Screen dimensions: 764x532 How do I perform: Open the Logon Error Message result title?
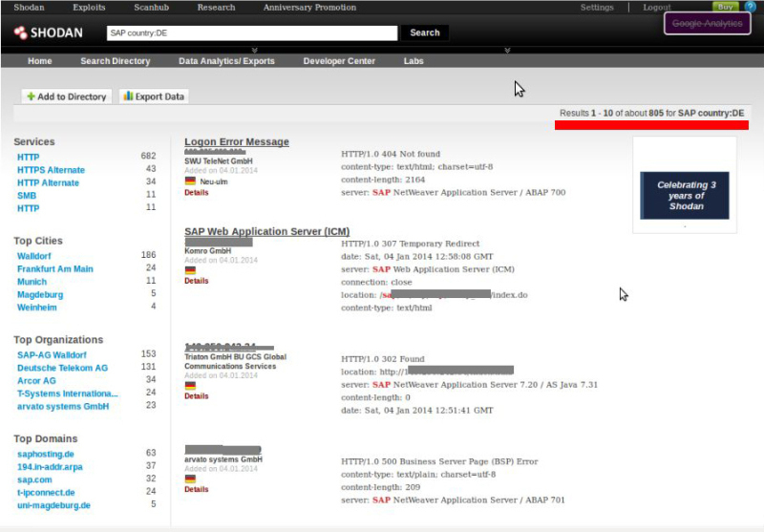pyautogui.click(x=236, y=141)
